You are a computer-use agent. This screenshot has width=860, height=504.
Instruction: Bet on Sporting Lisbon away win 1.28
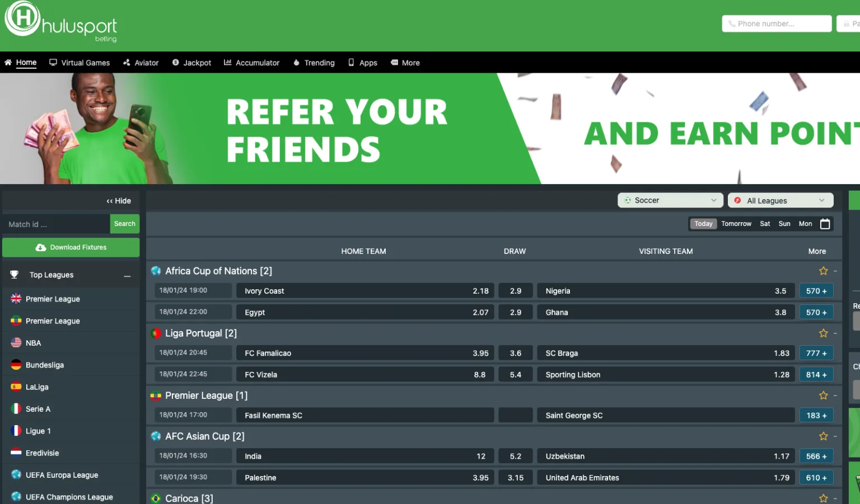coord(666,375)
